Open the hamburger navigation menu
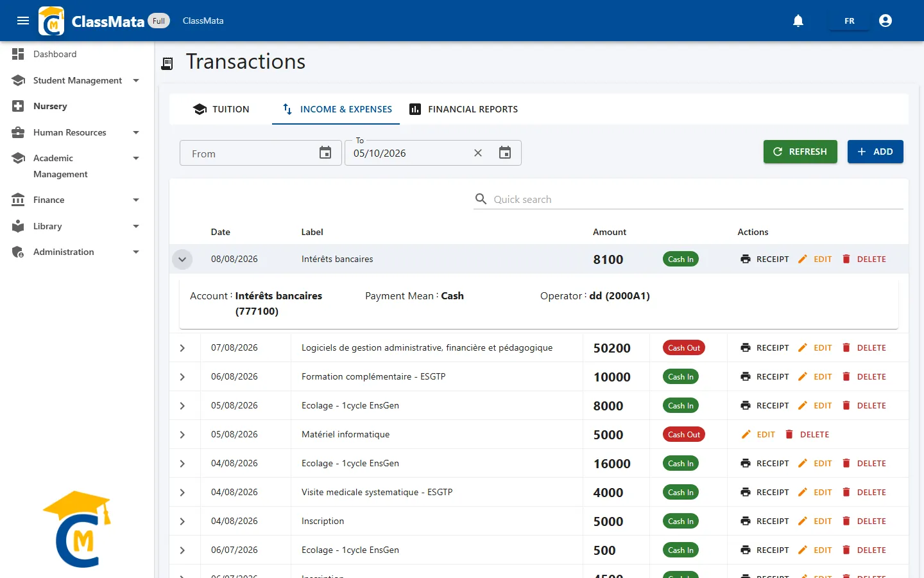 point(23,21)
